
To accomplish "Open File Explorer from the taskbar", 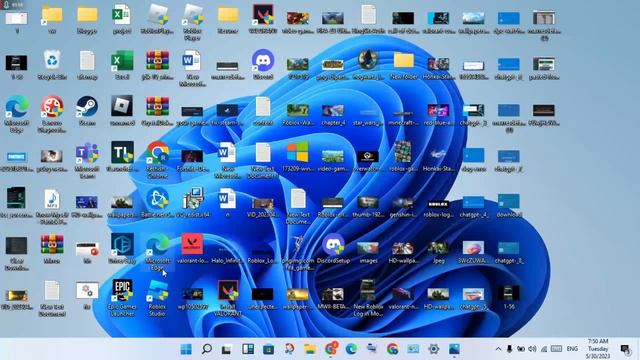I will [x=310, y=349].
